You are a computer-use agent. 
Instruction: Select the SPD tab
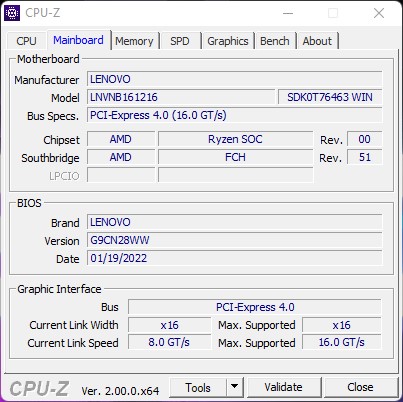click(180, 41)
